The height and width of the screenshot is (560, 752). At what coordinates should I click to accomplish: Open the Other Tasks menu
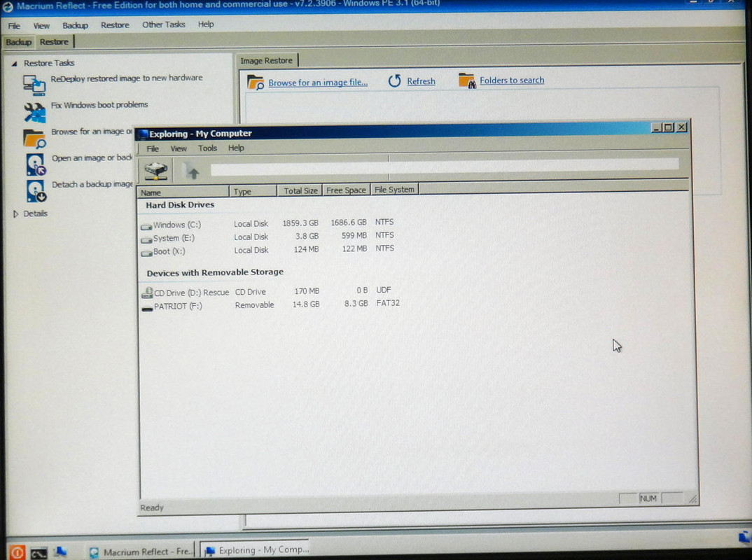pyautogui.click(x=164, y=24)
